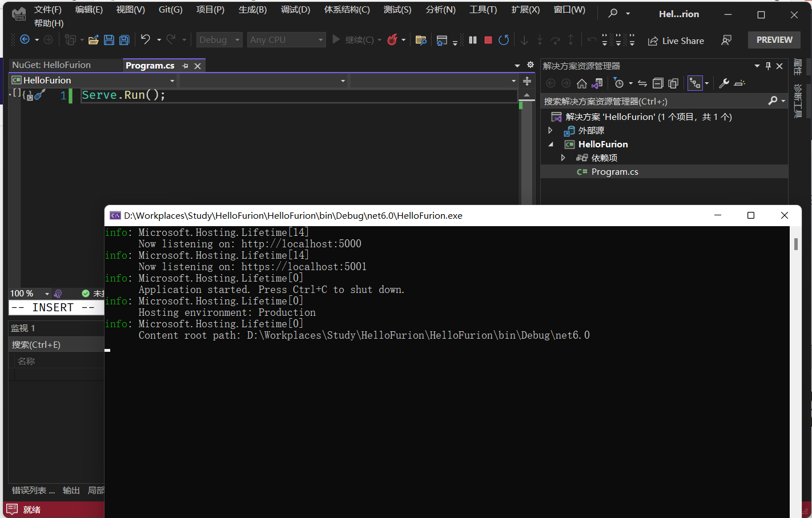Switch to NuGet: HelloFurion tab

(51, 65)
